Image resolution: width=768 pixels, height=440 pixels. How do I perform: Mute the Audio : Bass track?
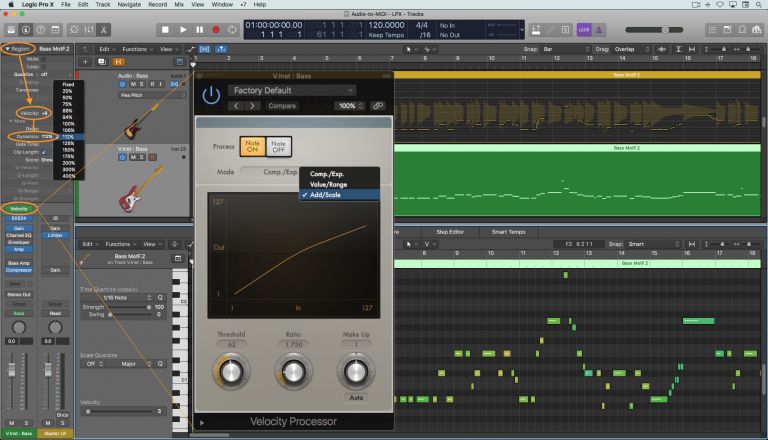[133, 84]
